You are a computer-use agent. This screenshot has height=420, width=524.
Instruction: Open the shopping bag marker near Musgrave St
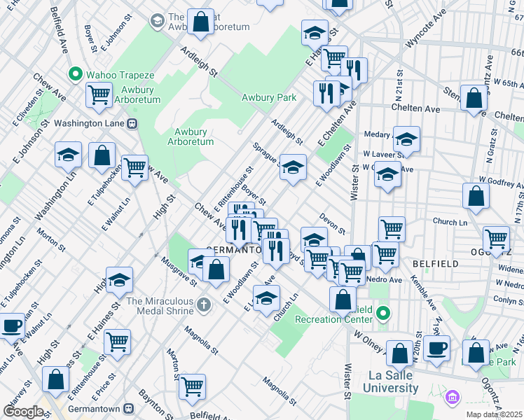pyautogui.click(x=216, y=269)
